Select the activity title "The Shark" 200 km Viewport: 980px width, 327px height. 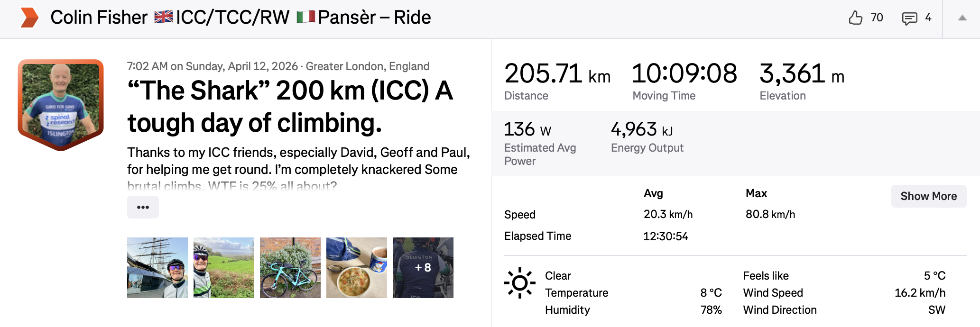coord(290,106)
